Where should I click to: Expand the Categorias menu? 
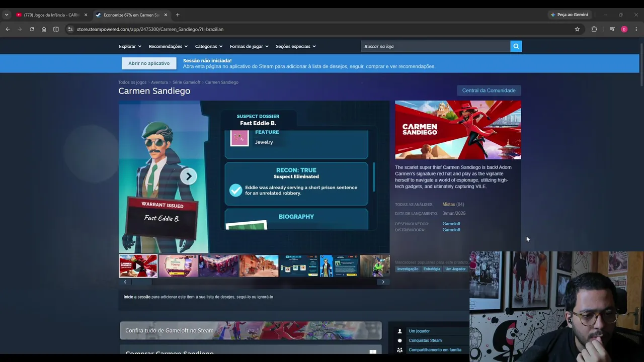209,46
